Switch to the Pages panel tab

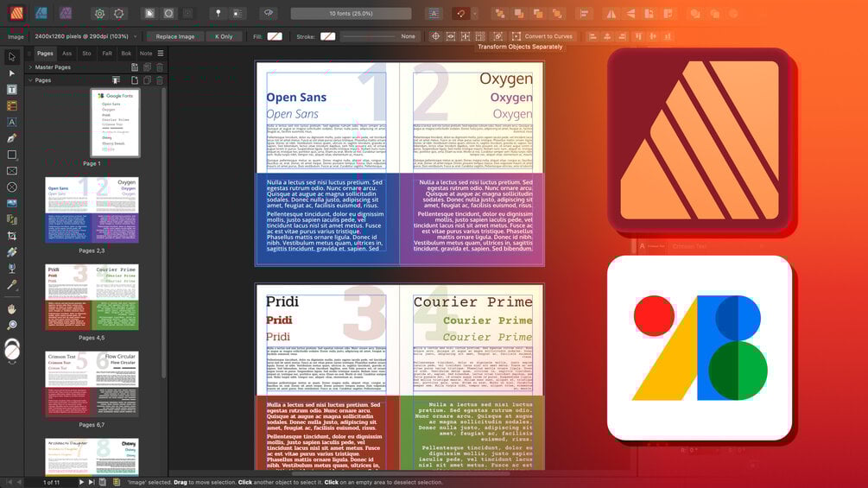click(45, 53)
